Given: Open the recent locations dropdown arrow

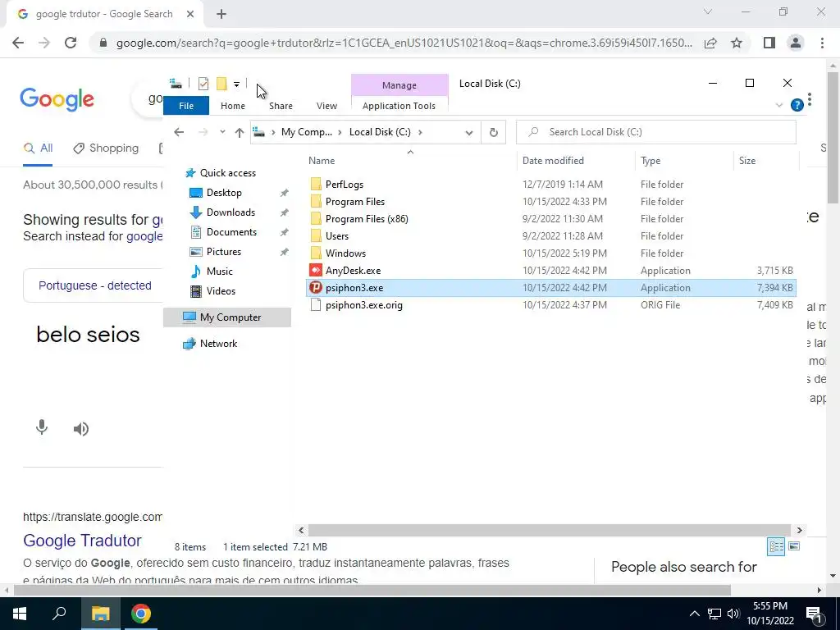Looking at the screenshot, I should (222, 132).
